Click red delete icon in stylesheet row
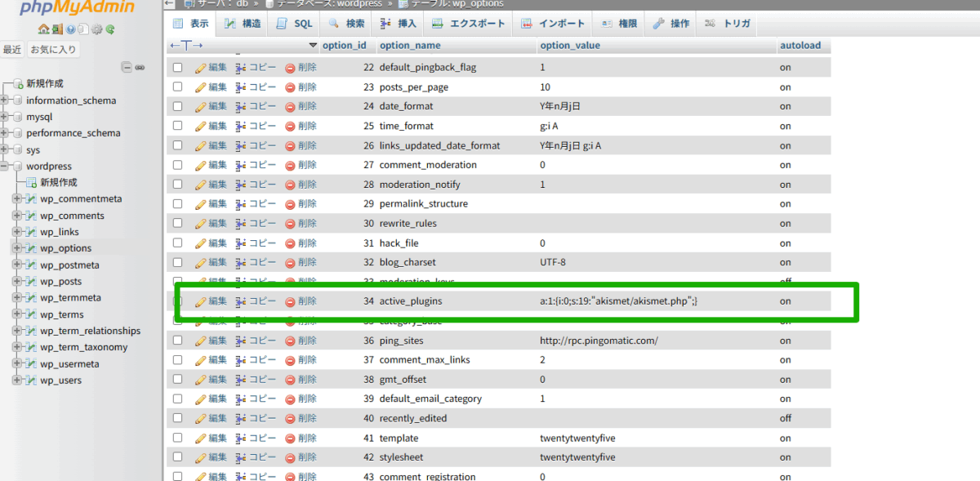The width and height of the screenshot is (980, 481). click(290, 457)
